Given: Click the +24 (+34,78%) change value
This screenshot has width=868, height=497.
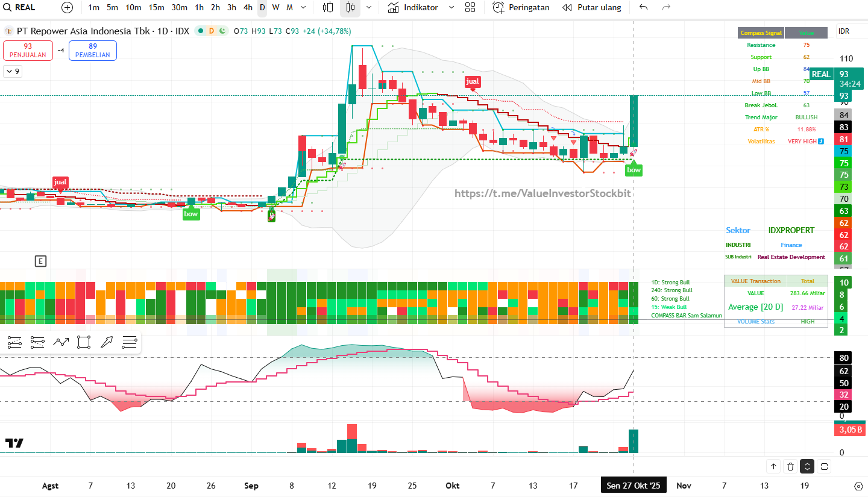Looking at the screenshot, I should pyautogui.click(x=327, y=31).
